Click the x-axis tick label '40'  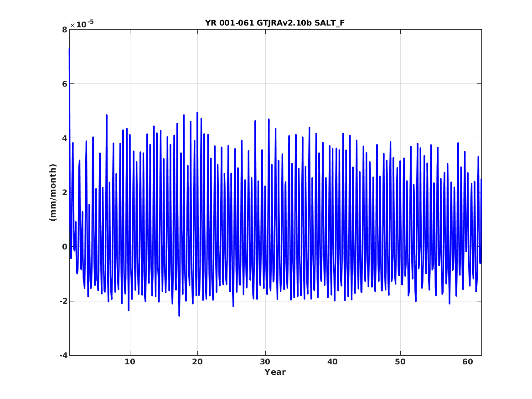[x=333, y=362]
